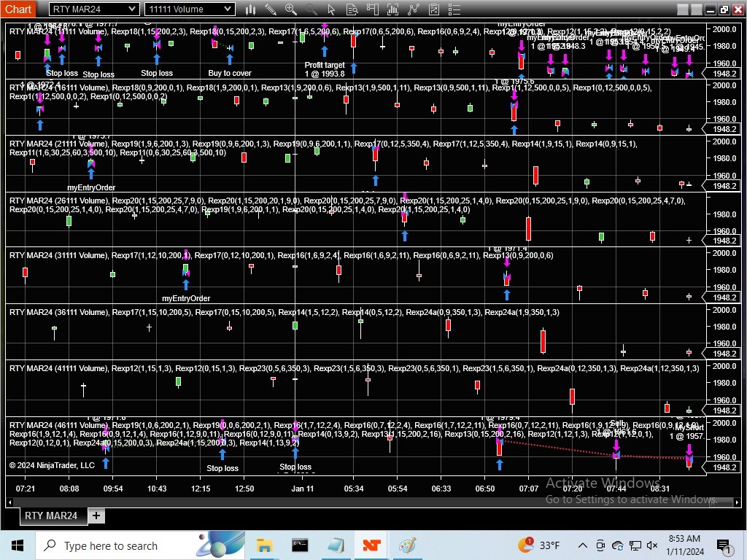Open File Explorer from taskbar
The height and width of the screenshot is (560, 747).
coord(264,545)
